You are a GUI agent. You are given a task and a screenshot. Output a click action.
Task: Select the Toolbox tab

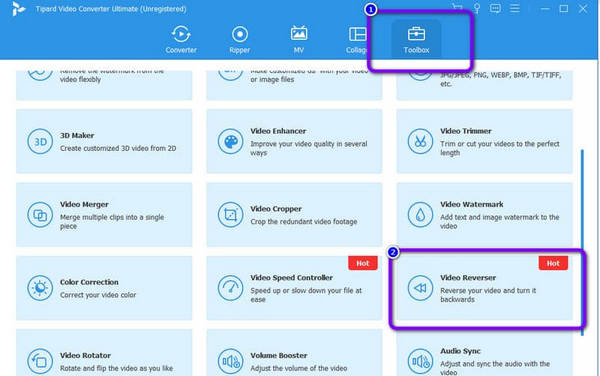[x=416, y=39]
